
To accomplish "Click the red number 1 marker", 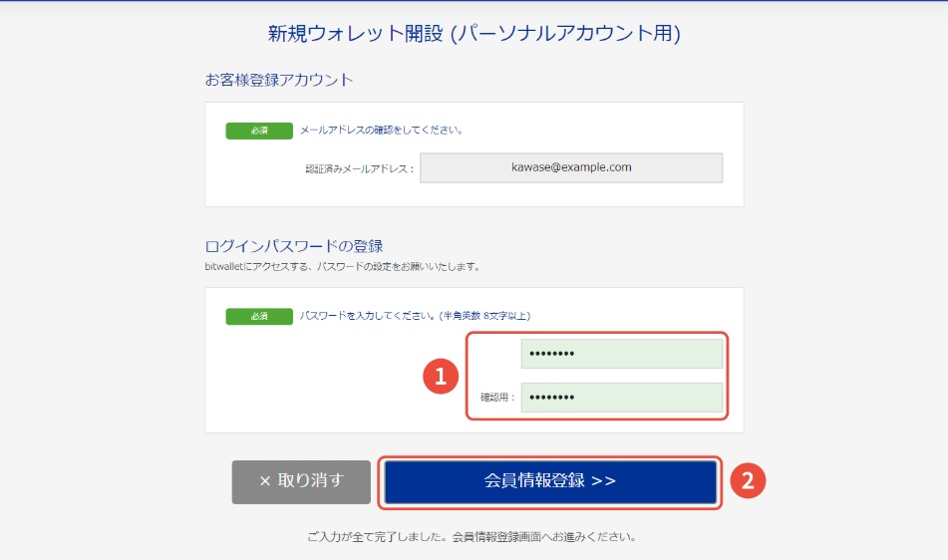I will click(441, 376).
